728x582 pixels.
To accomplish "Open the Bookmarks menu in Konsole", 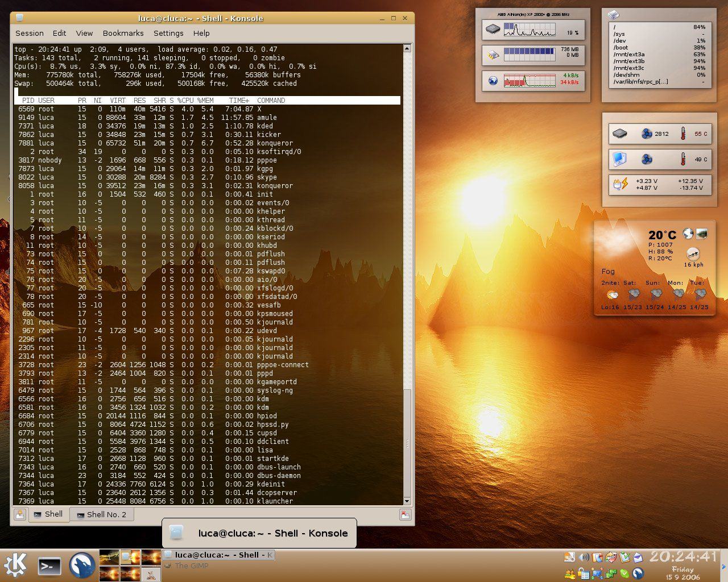I will tap(123, 34).
